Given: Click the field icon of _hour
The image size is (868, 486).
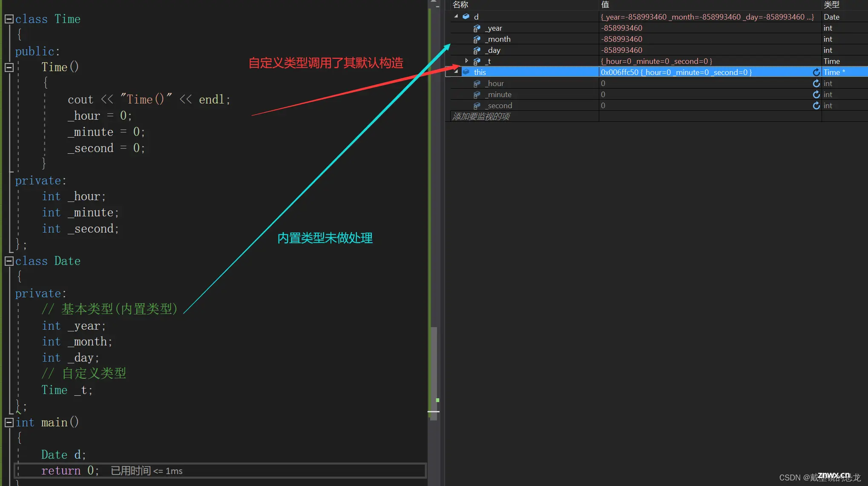Looking at the screenshot, I should (477, 83).
